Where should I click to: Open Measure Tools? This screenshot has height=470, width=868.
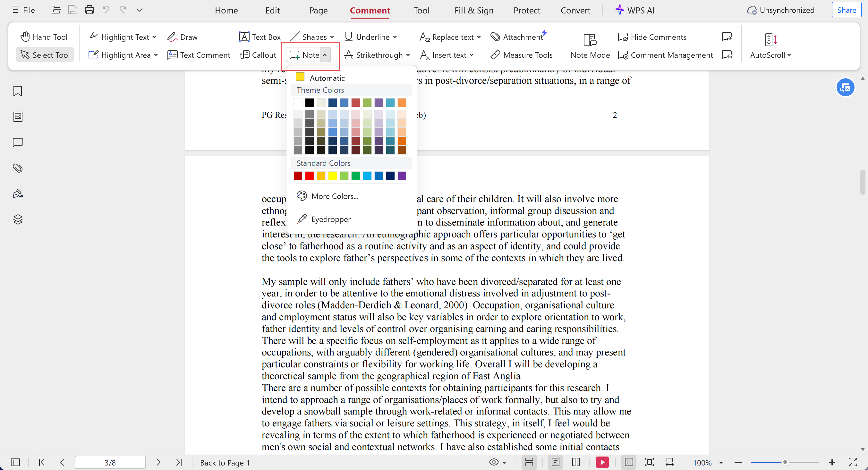pos(521,55)
